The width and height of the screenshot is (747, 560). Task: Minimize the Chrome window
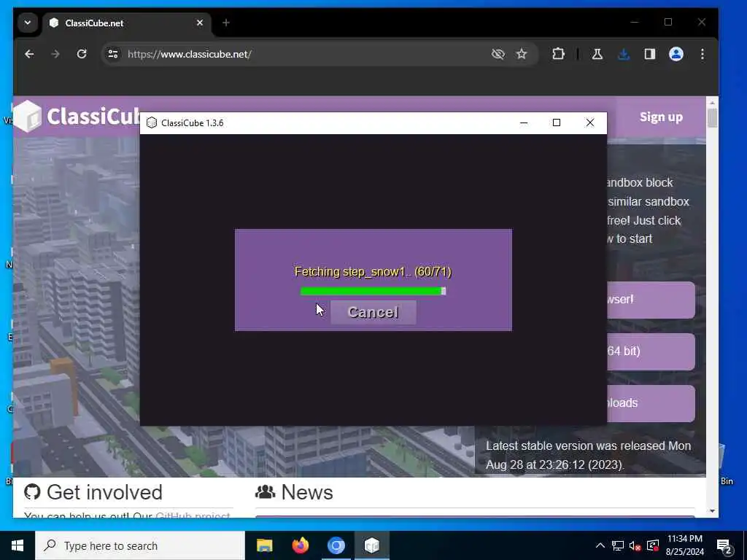pos(634,22)
